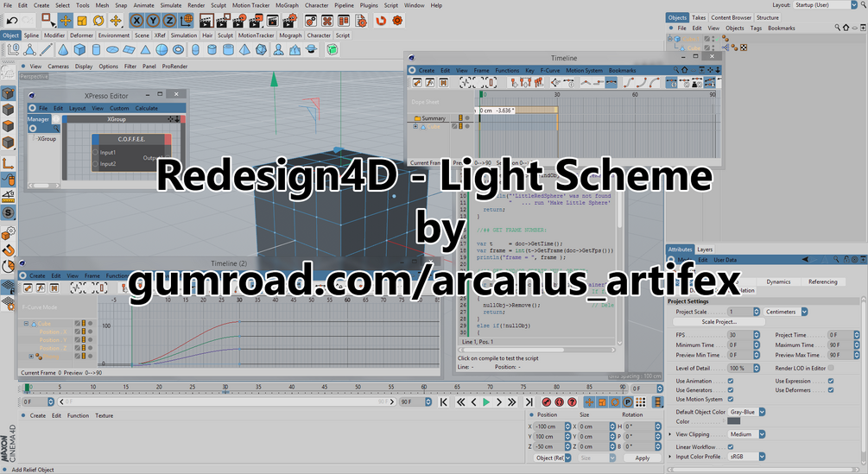Select the Rotate tool in top toolbar
Viewport: 868px width, 474px height.
[98, 21]
